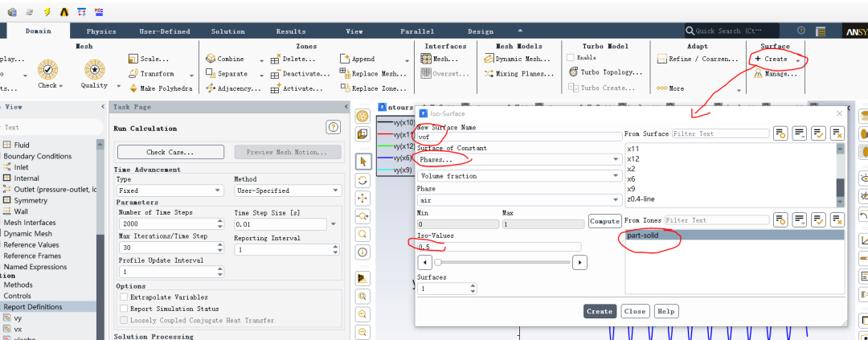
Task: Click the New Surface Name field
Action: 520,136
